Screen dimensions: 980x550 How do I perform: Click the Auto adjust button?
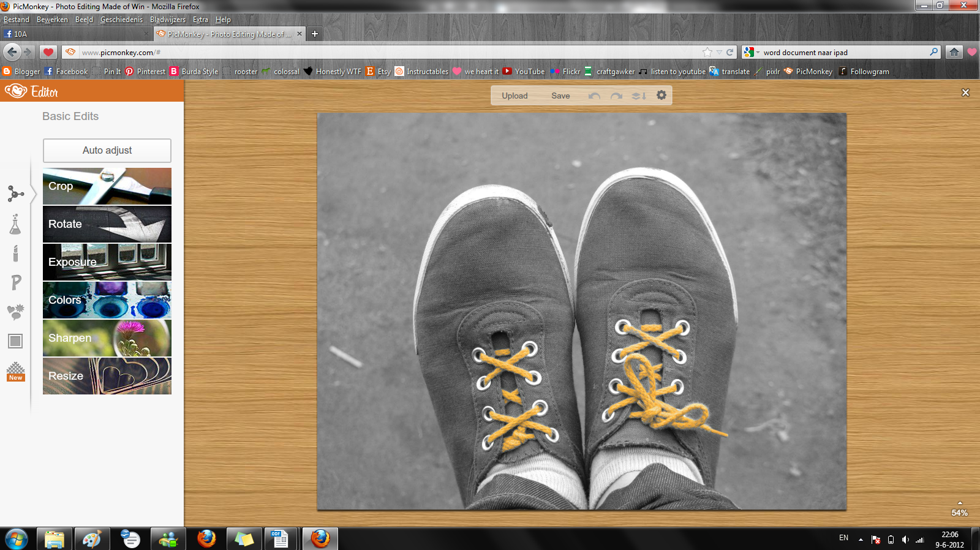coord(107,150)
